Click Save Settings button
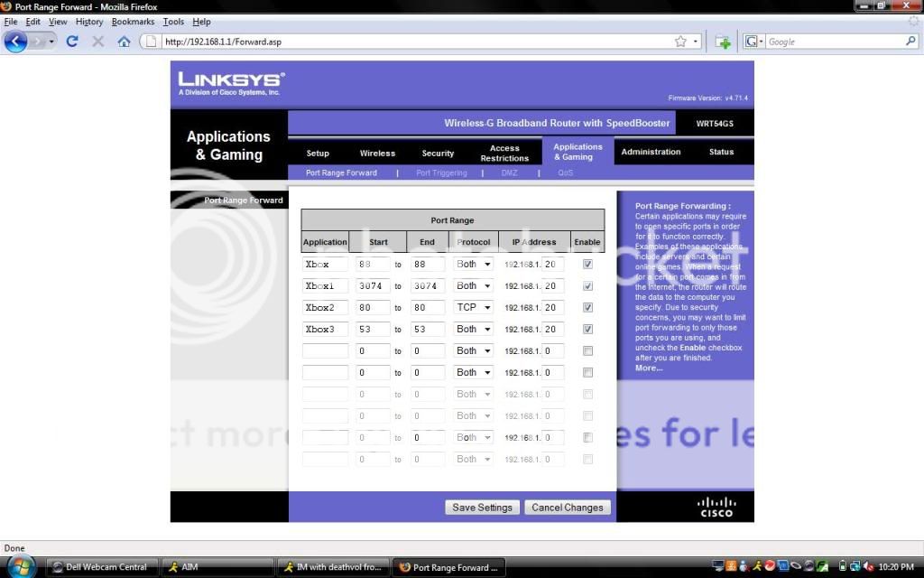This screenshot has width=924, height=578. click(482, 508)
